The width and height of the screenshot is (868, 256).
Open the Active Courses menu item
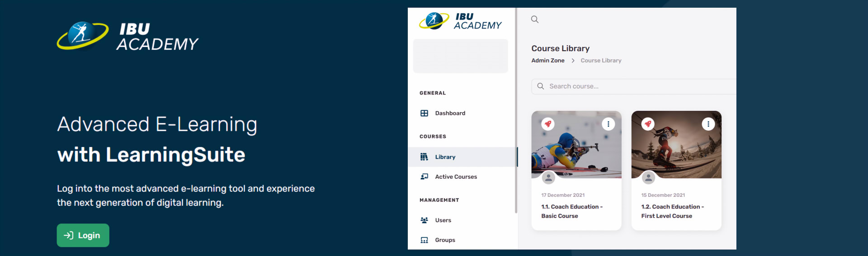[456, 177]
